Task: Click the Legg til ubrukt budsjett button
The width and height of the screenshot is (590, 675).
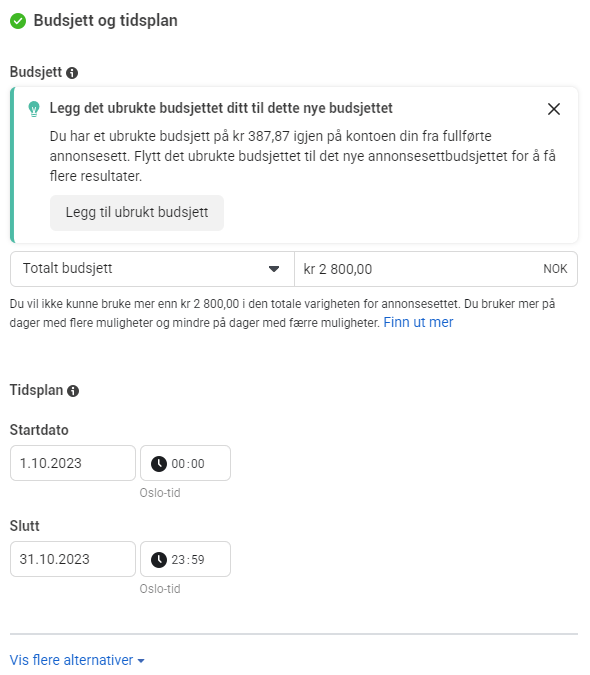Action: [x=137, y=213]
